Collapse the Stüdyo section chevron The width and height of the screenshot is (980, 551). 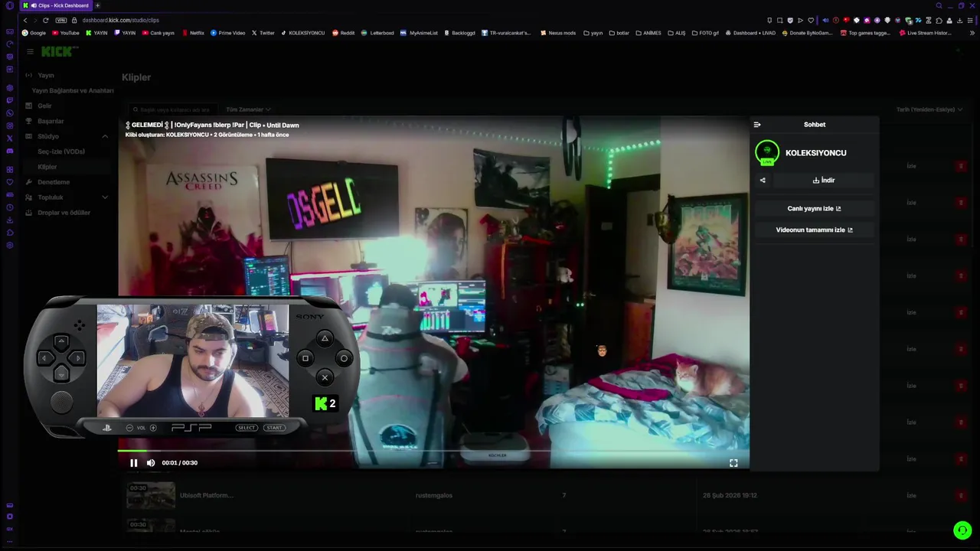105,136
